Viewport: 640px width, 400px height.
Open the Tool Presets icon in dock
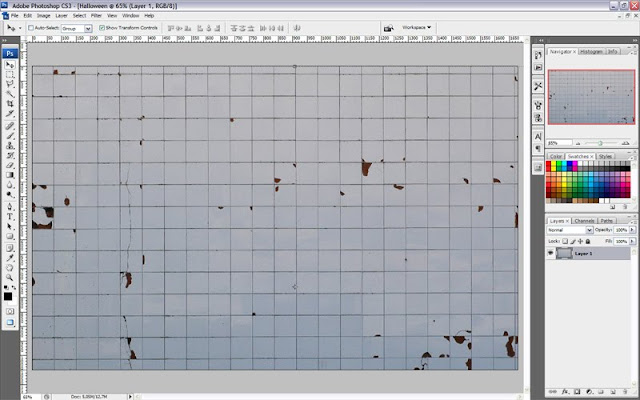pos(538,86)
